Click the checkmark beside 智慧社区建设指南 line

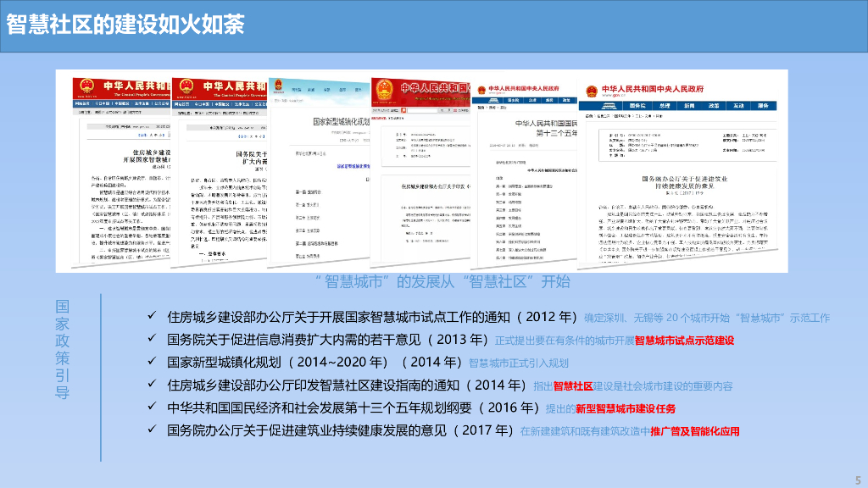[152, 383]
